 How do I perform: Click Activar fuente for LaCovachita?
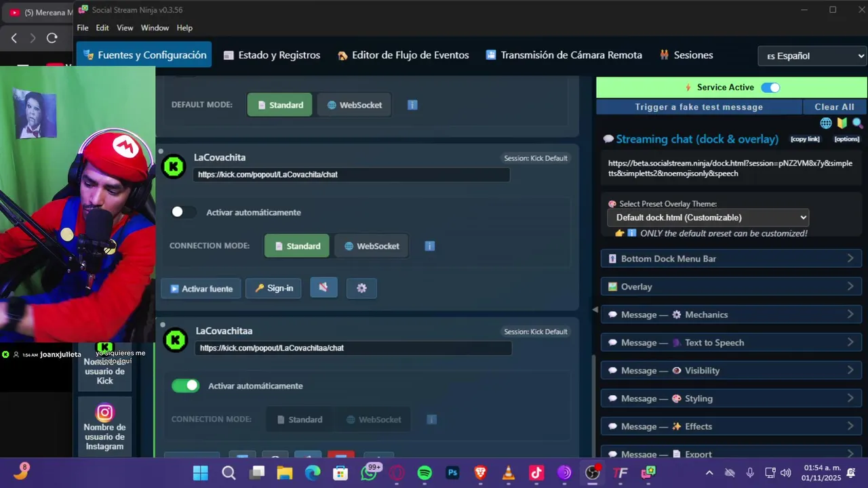[201, 288]
